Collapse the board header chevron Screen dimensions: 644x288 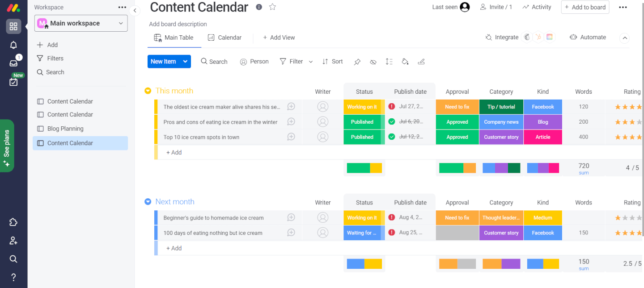[625, 38]
